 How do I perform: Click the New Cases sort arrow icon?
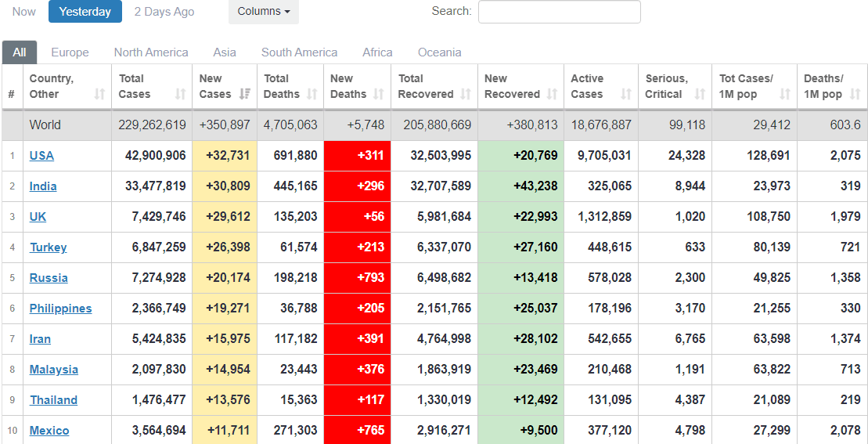point(245,94)
